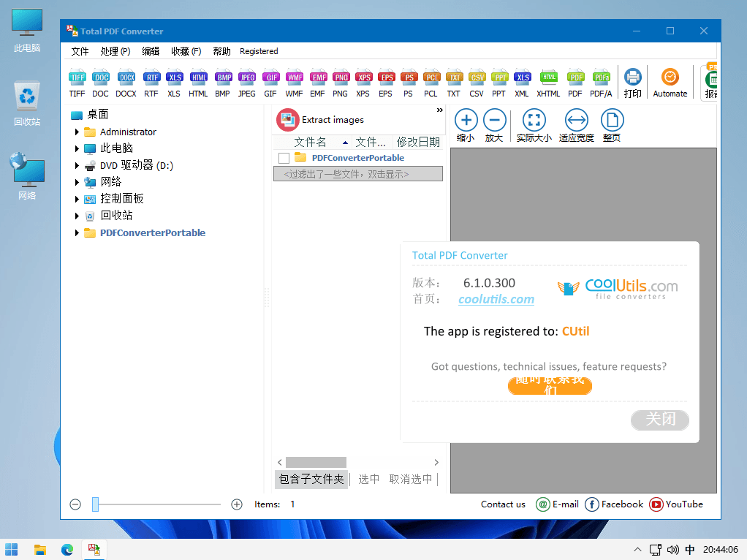Click the PDF conversion icon
Screen dimensions: 747x560
[x=575, y=83]
